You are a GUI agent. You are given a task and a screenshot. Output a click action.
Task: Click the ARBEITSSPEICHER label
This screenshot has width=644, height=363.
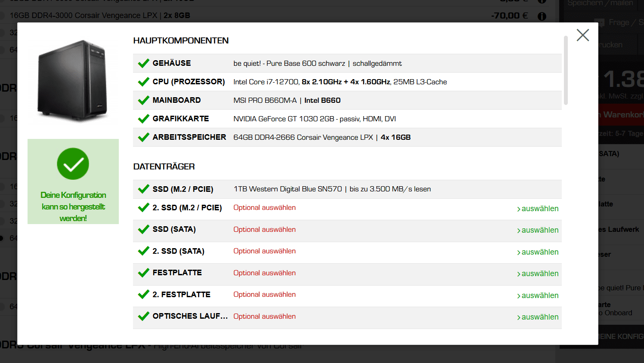(x=189, y=137)
